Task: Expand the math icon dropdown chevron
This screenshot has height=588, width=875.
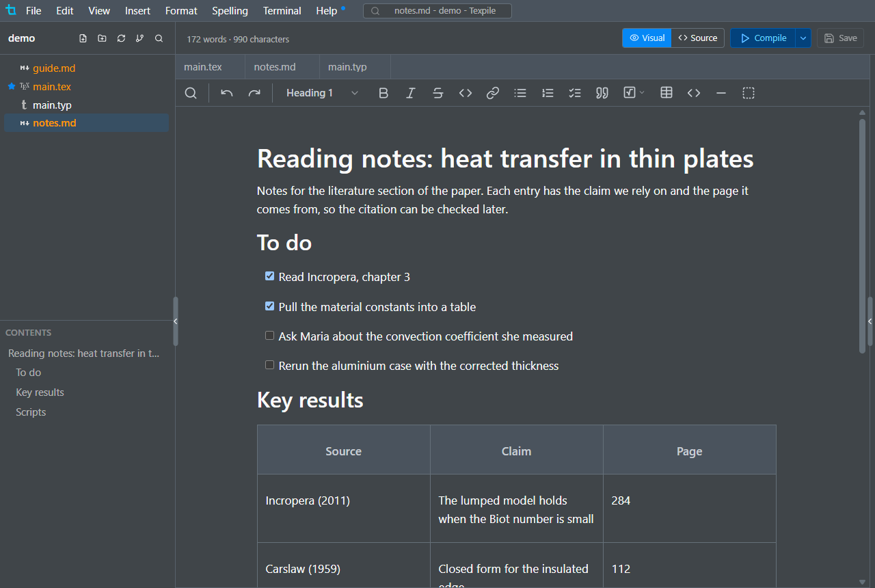Action: (x=642, y=93)
